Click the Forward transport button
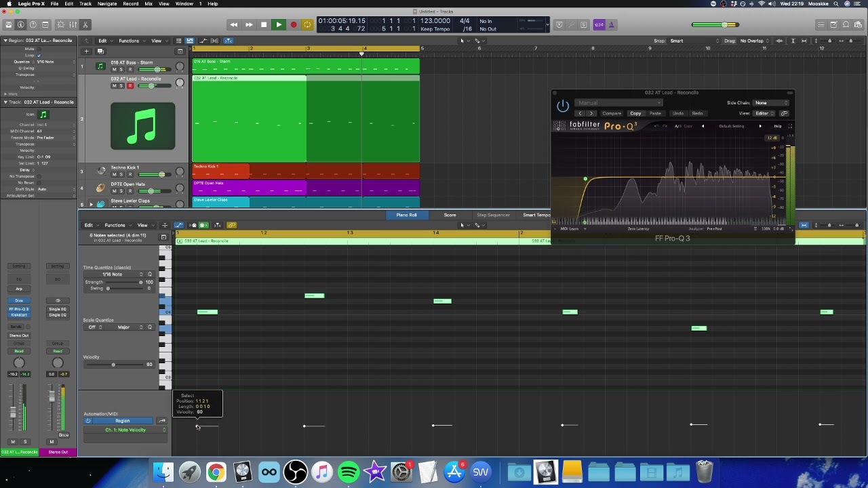This screenshot has width=868, height=488. click(249, 25)
